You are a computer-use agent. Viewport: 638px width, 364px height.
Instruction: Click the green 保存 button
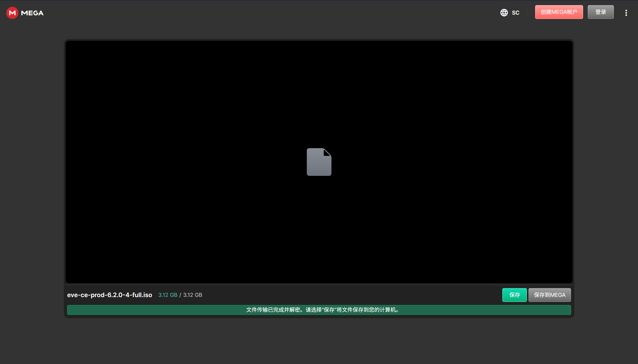[x=514, y=295]
